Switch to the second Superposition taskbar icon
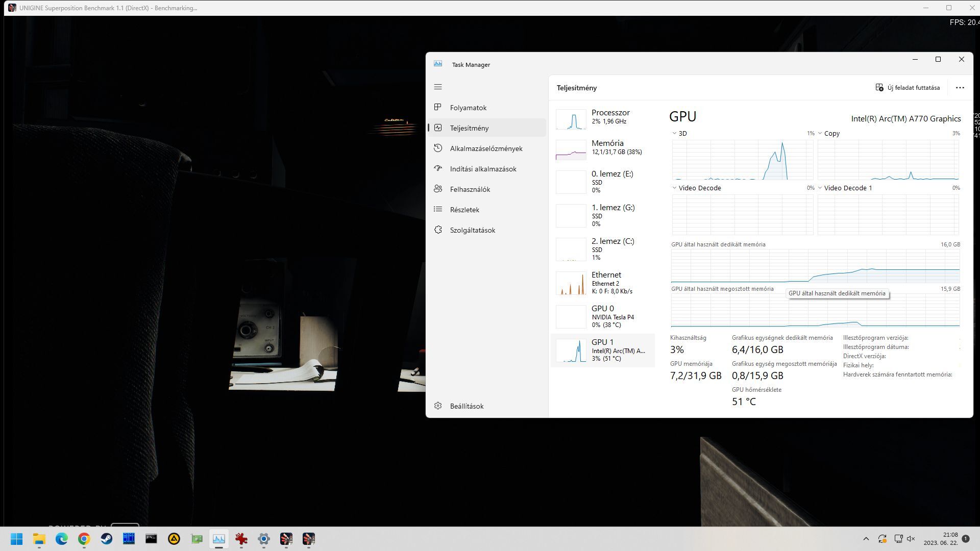This screenshot has width=980, height=551. pyautogui.click(x=309, y=539)
